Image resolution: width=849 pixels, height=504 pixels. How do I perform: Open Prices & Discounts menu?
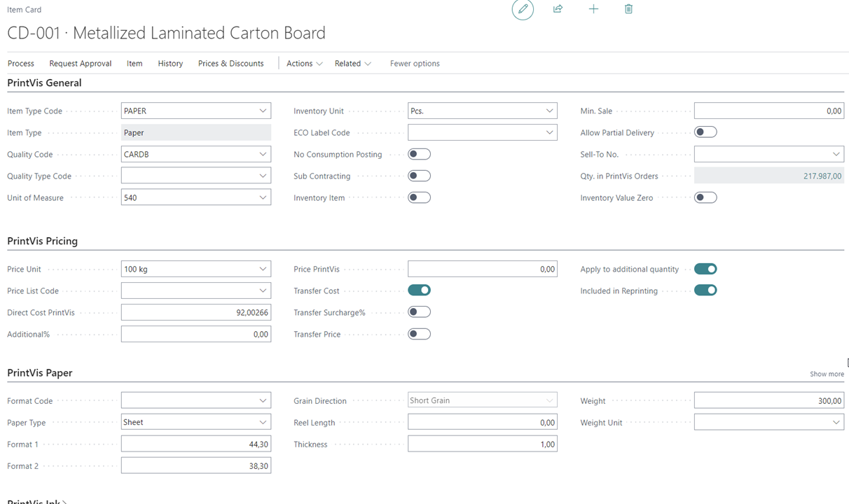click(x=231, y=63)
